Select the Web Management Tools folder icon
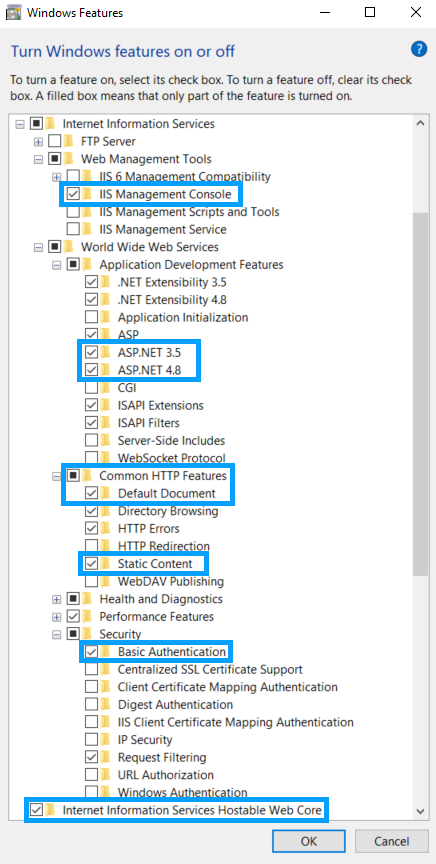The height and width of the screenshot is (864, 436). (x=69, y=159)
